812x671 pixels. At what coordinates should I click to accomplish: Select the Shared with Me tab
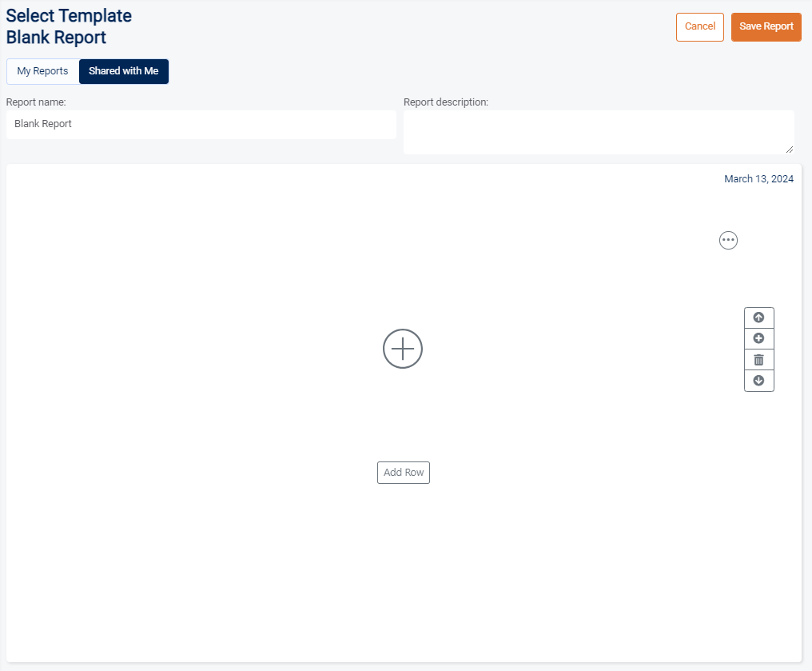pyautogui.click(x=123, y=71)
